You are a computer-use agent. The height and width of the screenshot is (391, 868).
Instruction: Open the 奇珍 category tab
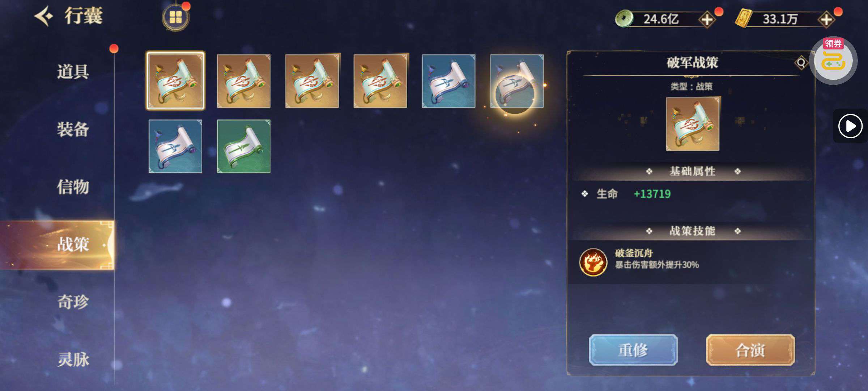pos(73,302)
